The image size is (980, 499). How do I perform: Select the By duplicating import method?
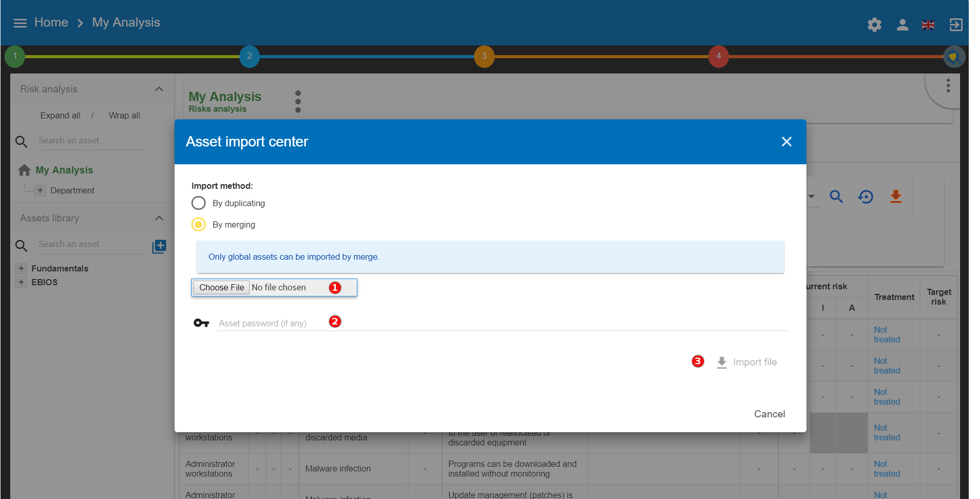tap(199, 203)
